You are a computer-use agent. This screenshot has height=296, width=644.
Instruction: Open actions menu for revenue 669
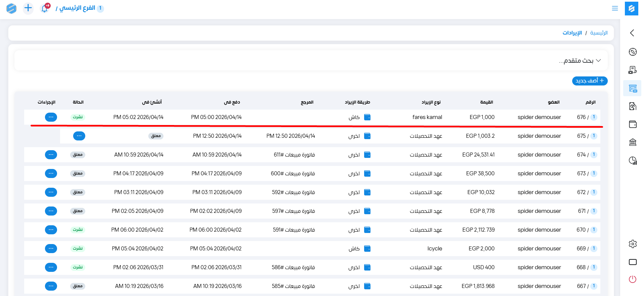coord(51,248)
